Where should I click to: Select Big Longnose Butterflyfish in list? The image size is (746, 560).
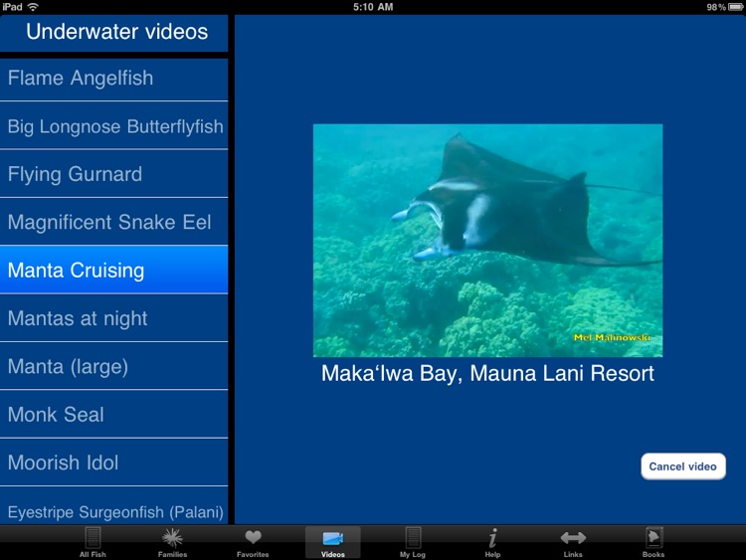pos(113,126)
